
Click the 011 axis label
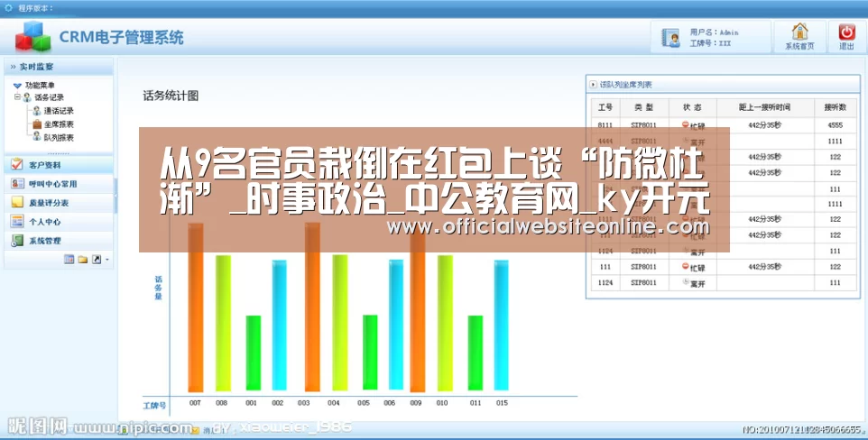[476, 403]
